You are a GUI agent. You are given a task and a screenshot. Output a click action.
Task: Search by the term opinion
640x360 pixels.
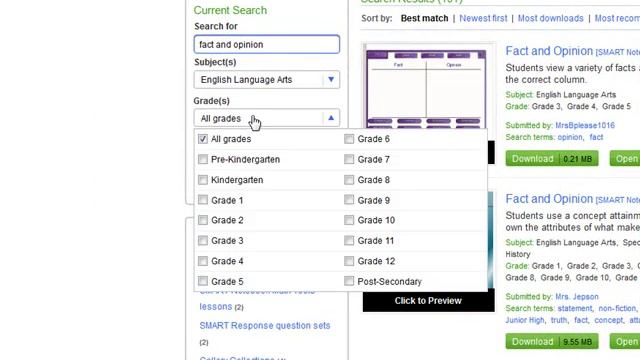click(570, 137)
